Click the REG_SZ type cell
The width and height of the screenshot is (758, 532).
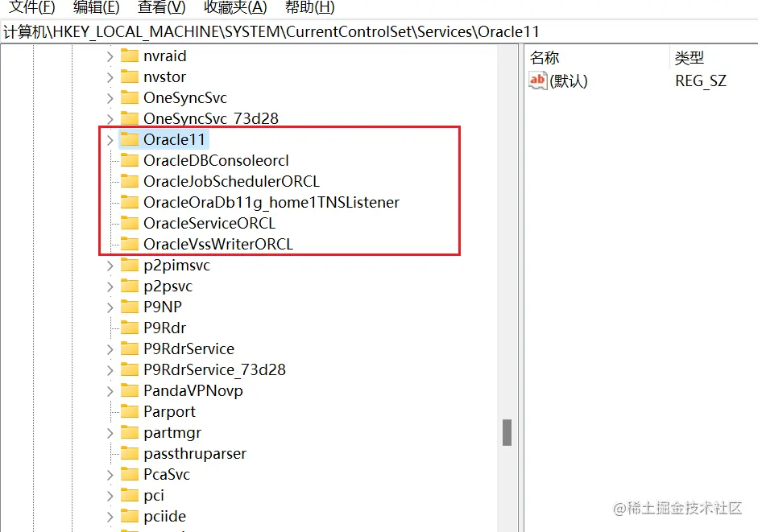click(x=701, y=80)
